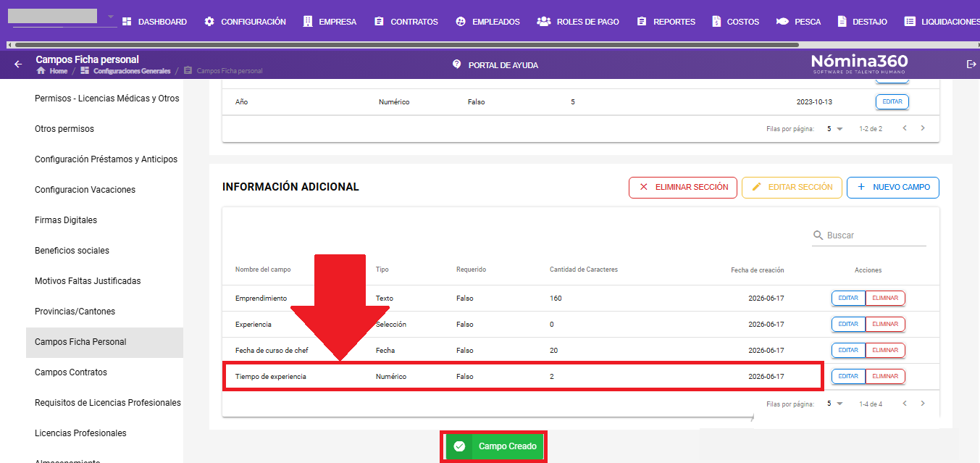Click the Portal de Ayuda question mark icon
This screenshot has height=463, width=980.
(x=457, y=64)
